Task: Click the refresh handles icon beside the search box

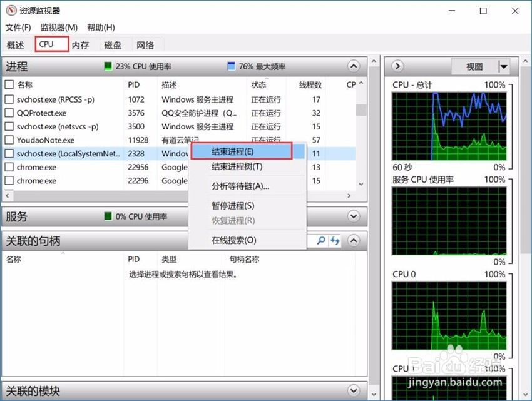Action: pos(334,241)
